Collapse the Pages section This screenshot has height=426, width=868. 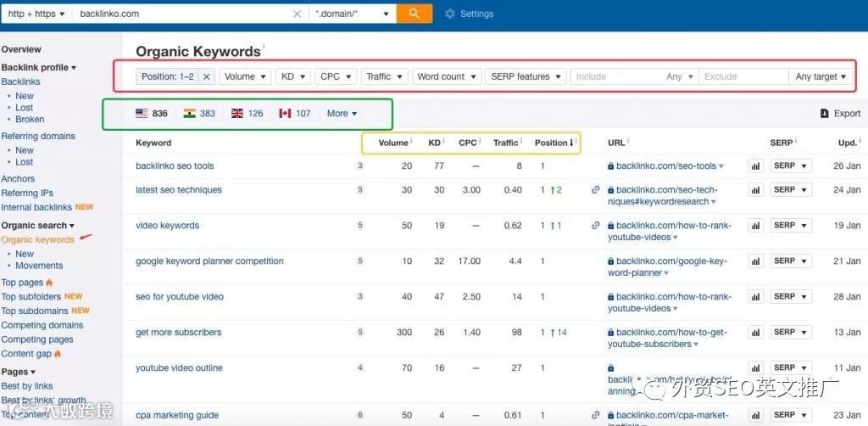[x=19, y=372]
